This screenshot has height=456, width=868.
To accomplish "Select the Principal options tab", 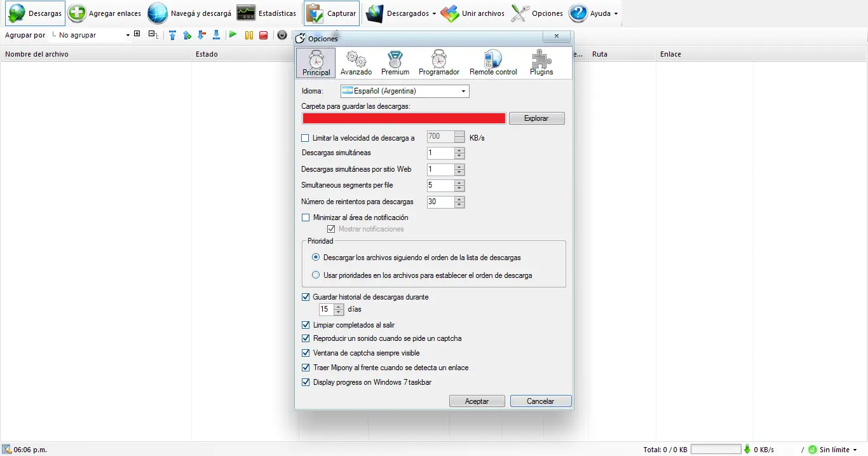I will tap(316, 63).
